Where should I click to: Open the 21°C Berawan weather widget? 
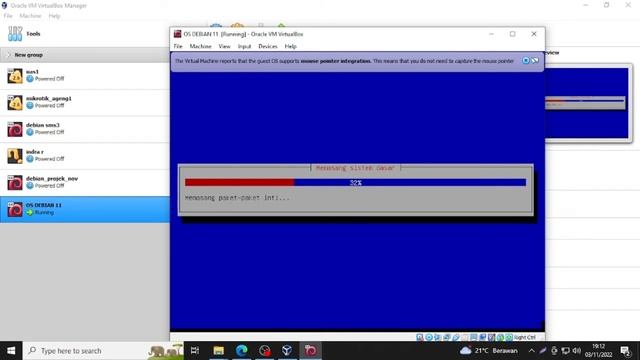coord(489,351)
